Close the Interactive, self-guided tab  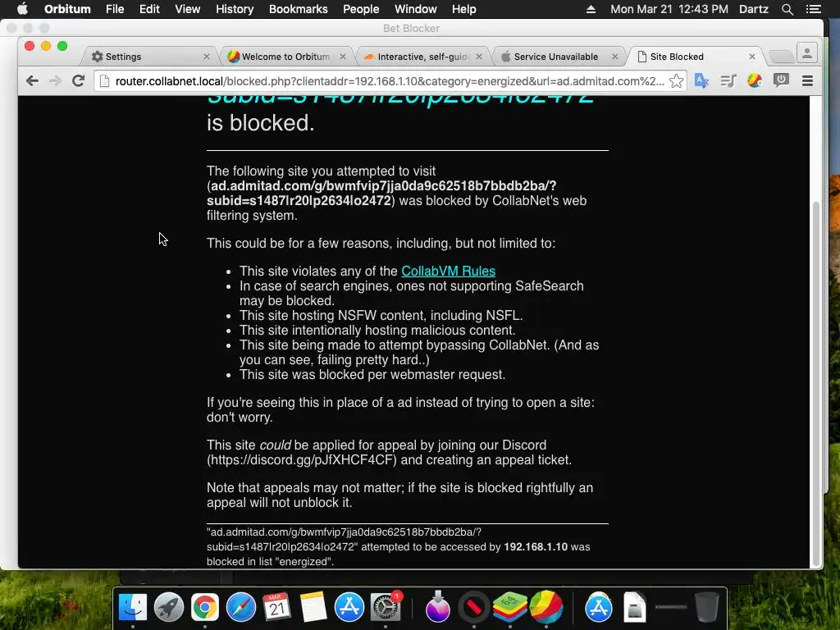pos(478,57)
